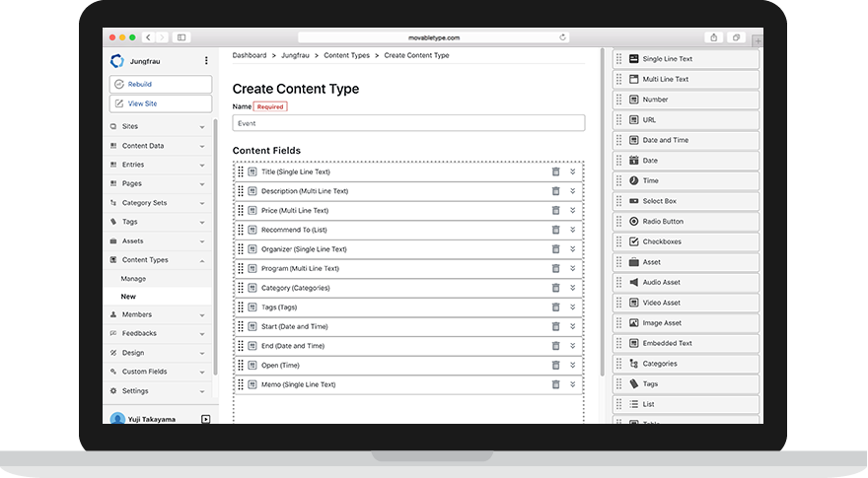The image size is (868, 478).
Task: Add a Radio Button field type
Action: tap(686, 222)
